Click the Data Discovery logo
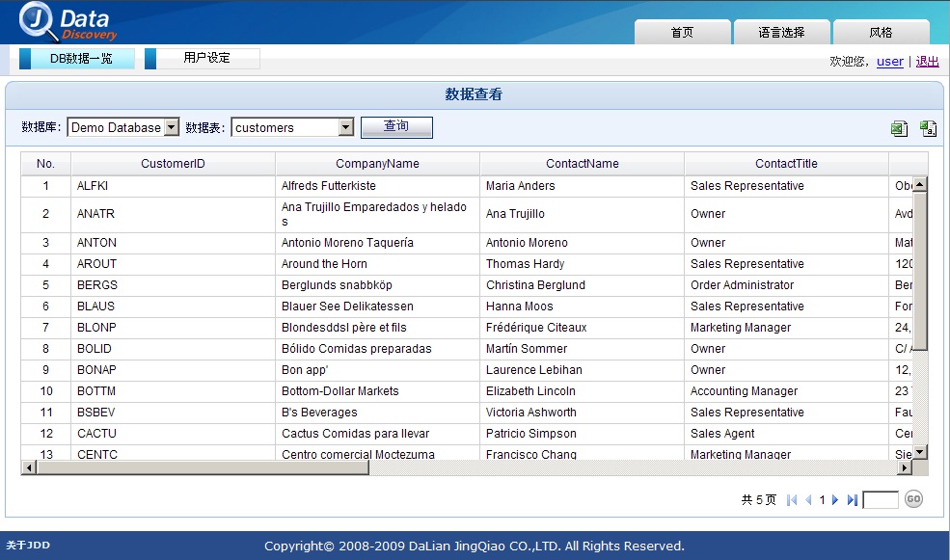950x560 pixels. [68, 23]
